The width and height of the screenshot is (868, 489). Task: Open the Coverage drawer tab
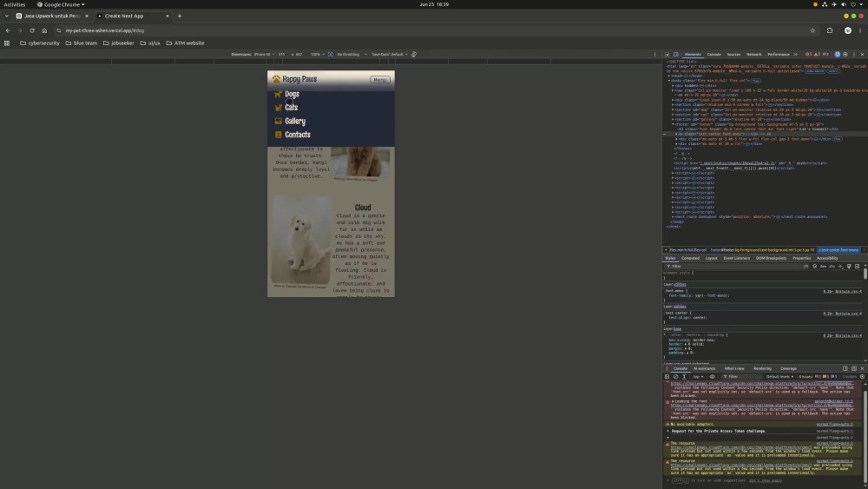788,368
